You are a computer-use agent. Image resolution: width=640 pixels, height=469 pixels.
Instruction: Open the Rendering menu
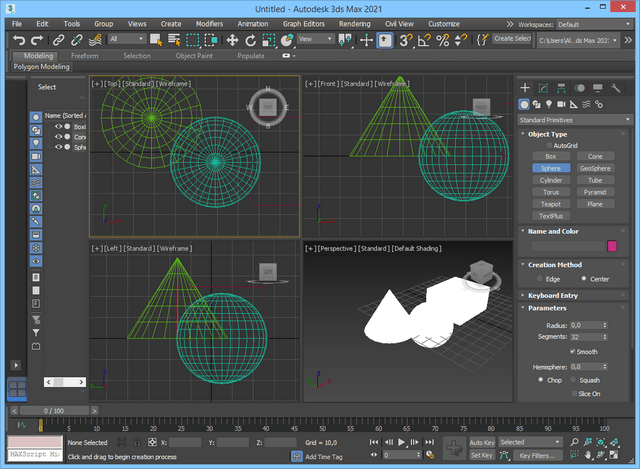click(x=354, y=23)
